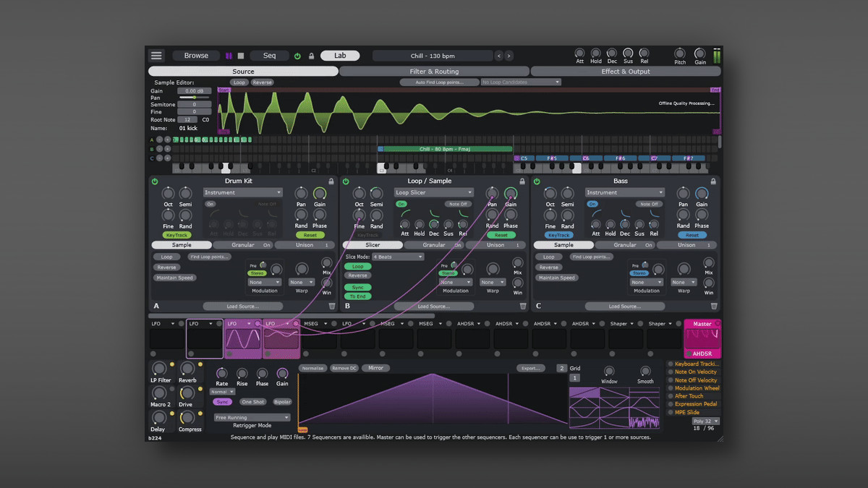This screenshot has height=488, width=868.
Task: Switch to the Filter & Routing tab
Action: pos(434,72)
